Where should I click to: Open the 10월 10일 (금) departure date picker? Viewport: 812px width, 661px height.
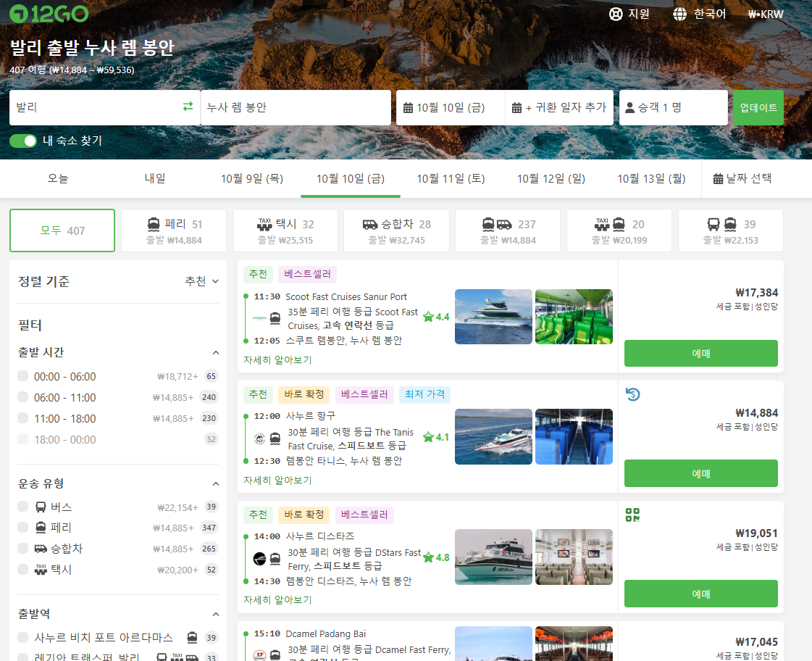pos(451,108)
